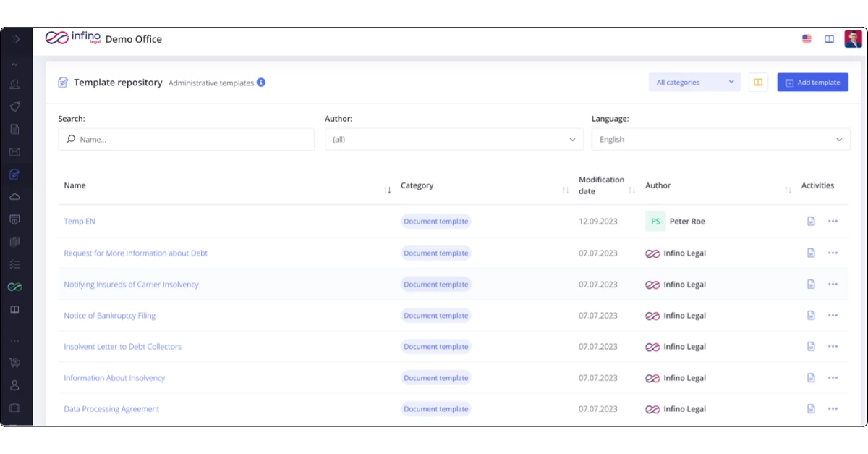Expand the Language dropdown showing English
Viewport: 868px width, 454px height.
(720, 140)
